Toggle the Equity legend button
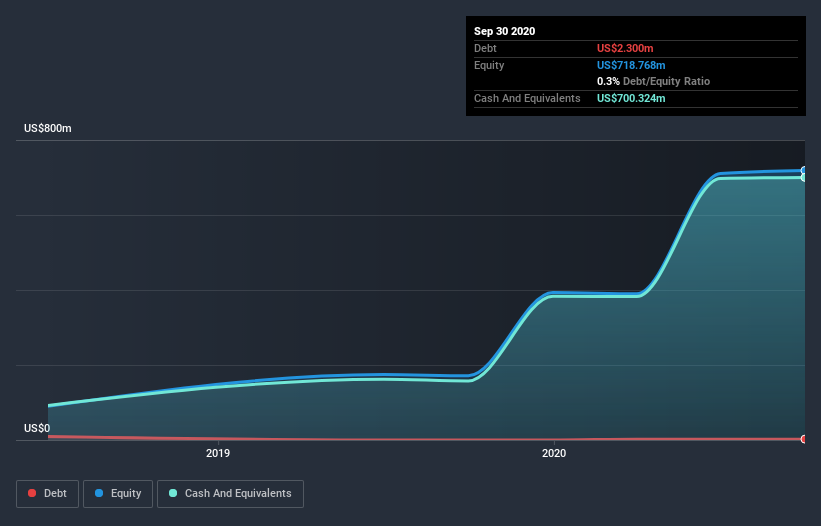This screenshot has height=526, width=821. click(x=118, y=494)
